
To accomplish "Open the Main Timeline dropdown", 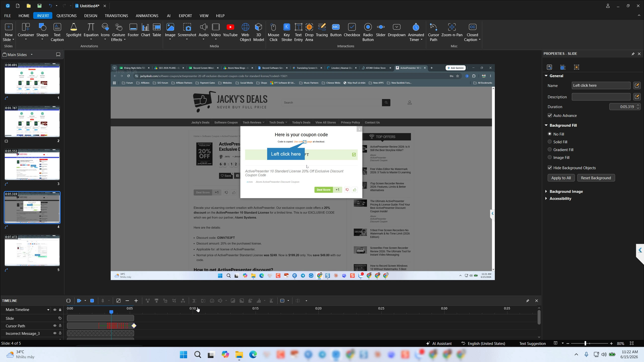I will 48,310.
